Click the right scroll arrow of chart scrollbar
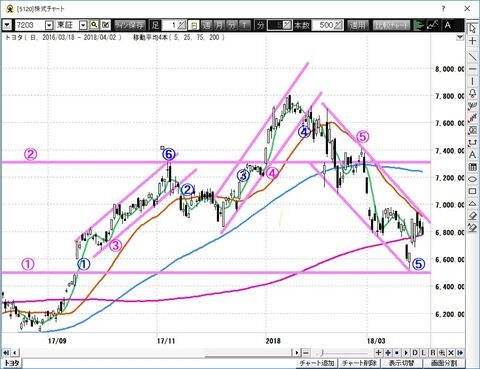Screen dimensions: 480x369 (297, 353)
